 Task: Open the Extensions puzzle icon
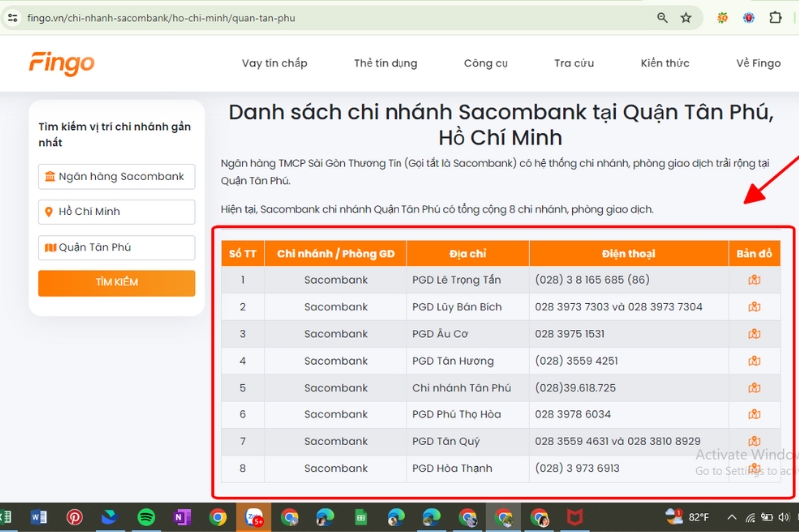775,18
